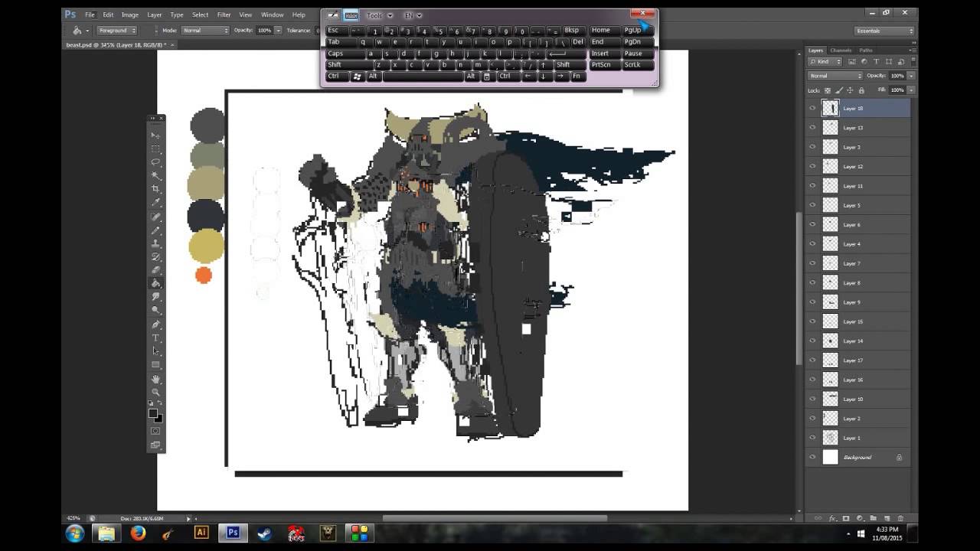This screenshot has width=980, height=551.
Task: Select the Rectangle shape tool
Action: (155, 364)
